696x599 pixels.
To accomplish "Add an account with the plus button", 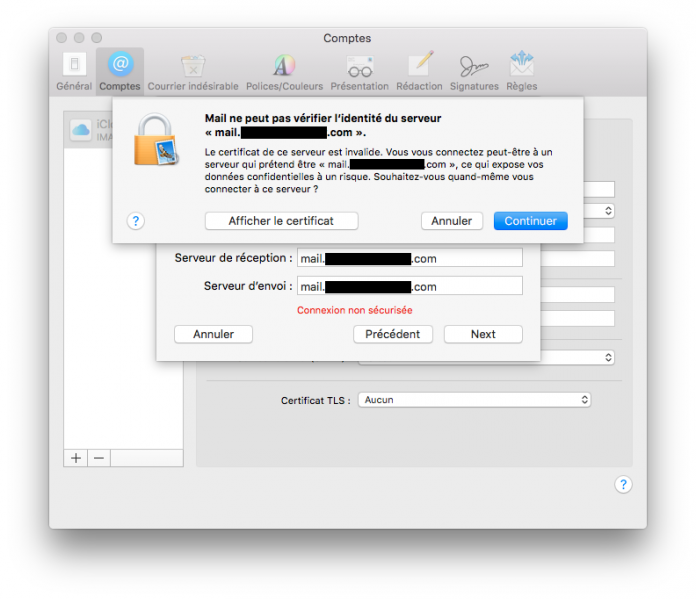I will [x=76, y=458].
